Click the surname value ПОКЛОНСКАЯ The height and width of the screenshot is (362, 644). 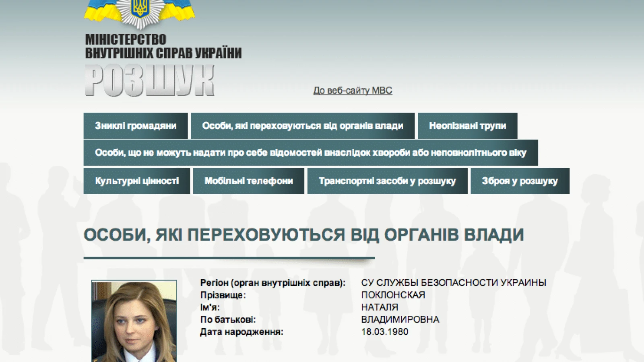click(393, 295)
